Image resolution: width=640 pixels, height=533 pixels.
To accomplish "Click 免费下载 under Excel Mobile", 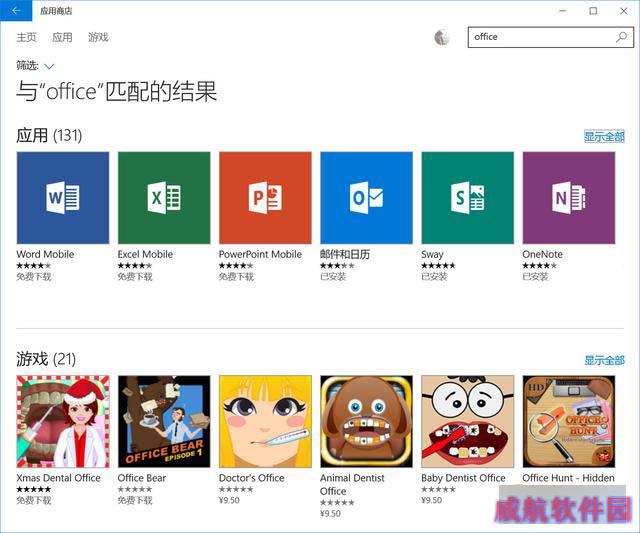I will tap(135, 277).
